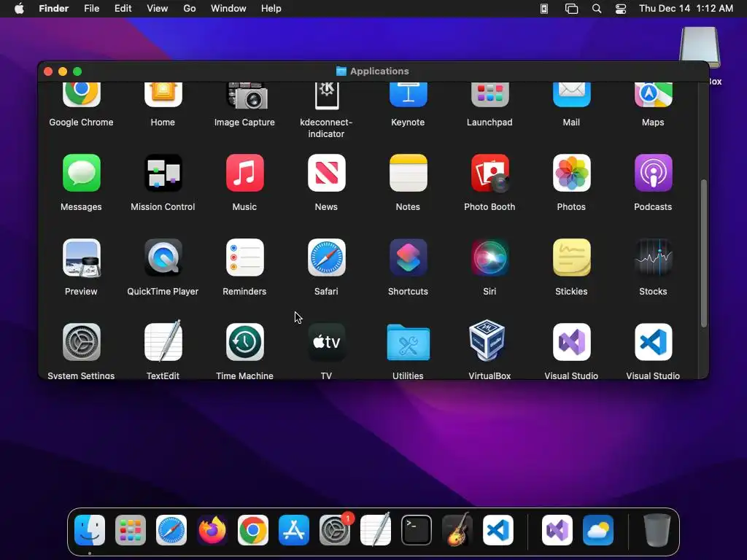Open the Apple menu
The width and height of the screenshot is (747, 560).
click(19, 9)
